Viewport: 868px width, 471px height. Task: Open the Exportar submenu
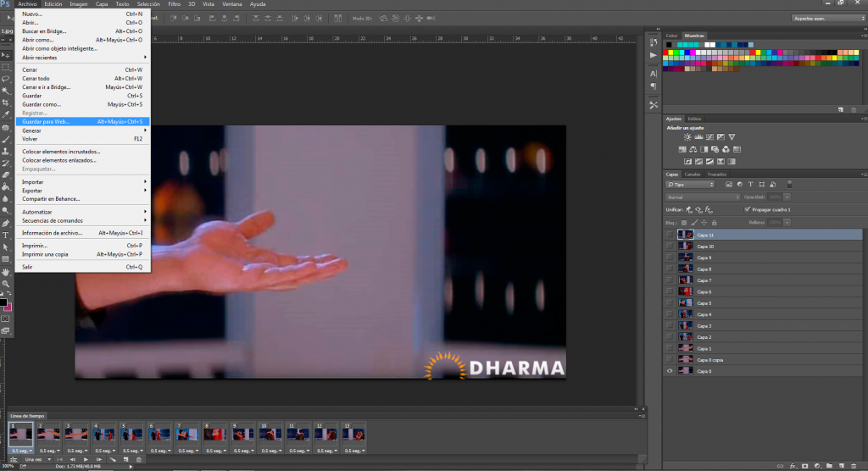83,191
